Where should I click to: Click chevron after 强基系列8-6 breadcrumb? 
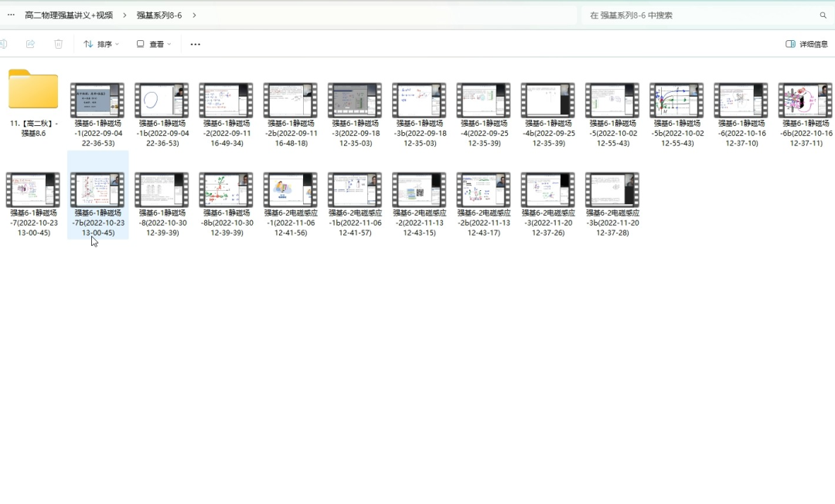pos(194,15)
